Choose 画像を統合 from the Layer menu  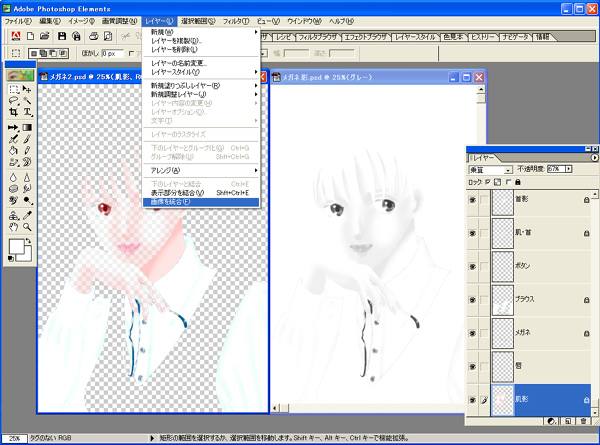[201, 202]
